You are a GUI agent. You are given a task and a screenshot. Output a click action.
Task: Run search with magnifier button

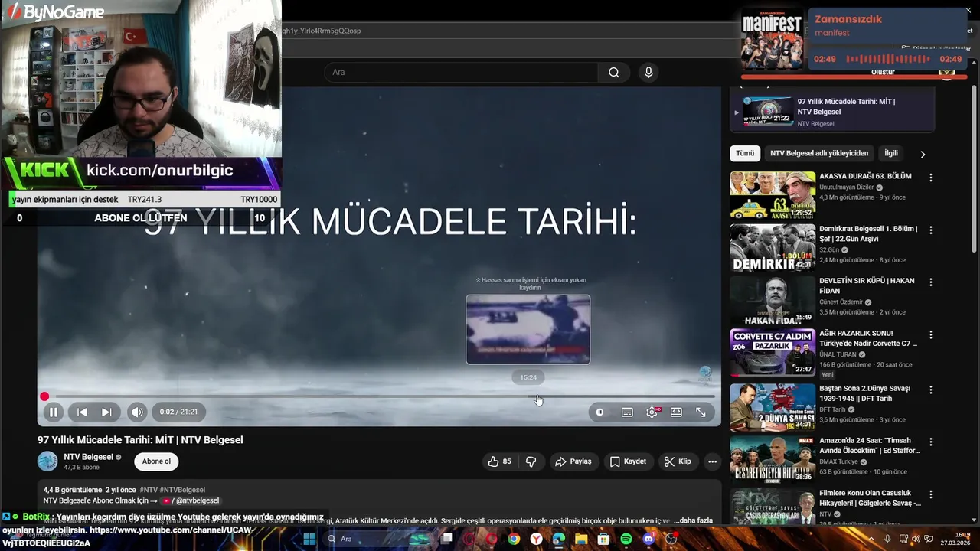614,72
